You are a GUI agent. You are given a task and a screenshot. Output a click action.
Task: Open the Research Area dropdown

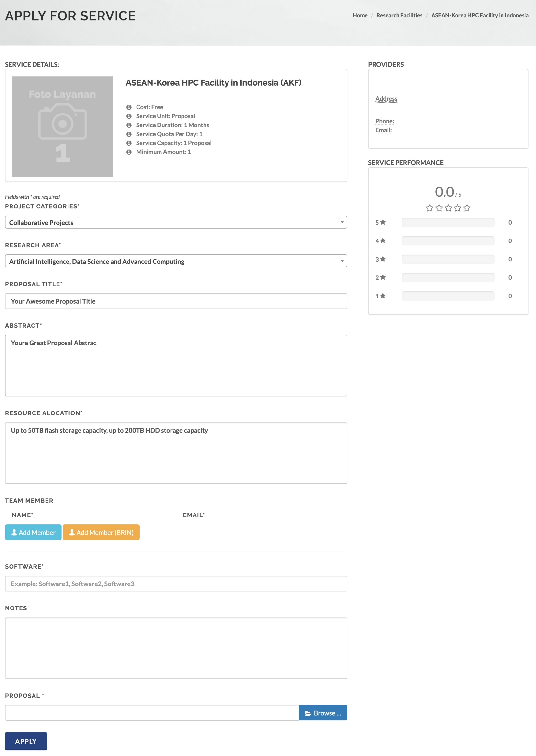tap(176, 261)
